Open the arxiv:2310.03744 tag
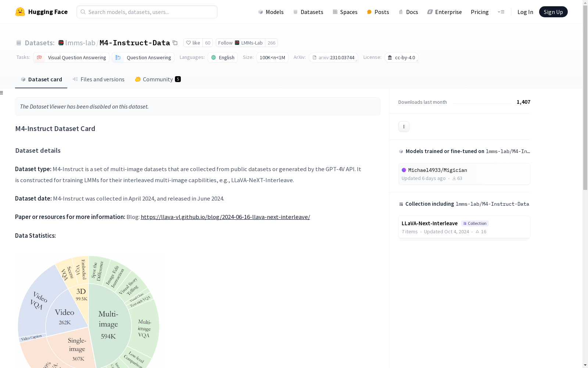Screen dimensions: 588x368 coord(334,57)
